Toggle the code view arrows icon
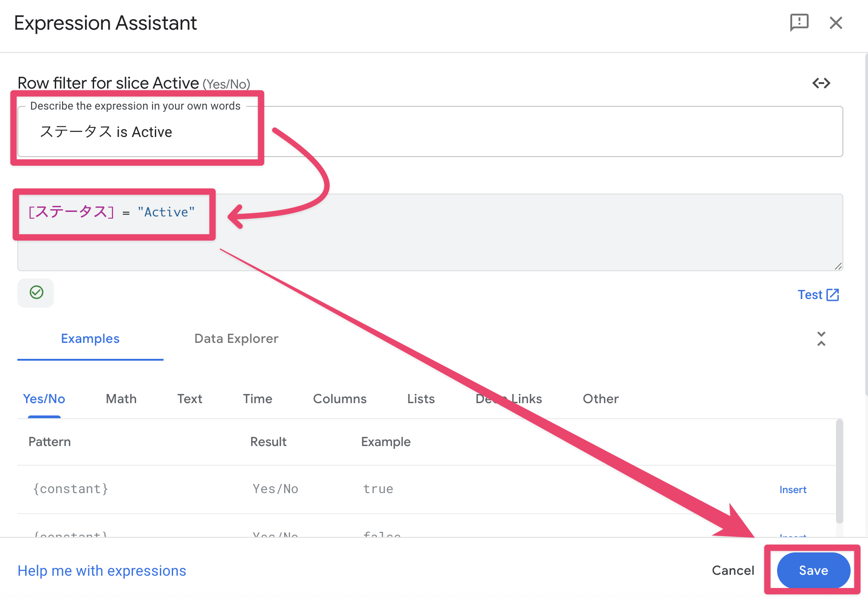This screenshot has height=599, width=868. coord(821,83)
